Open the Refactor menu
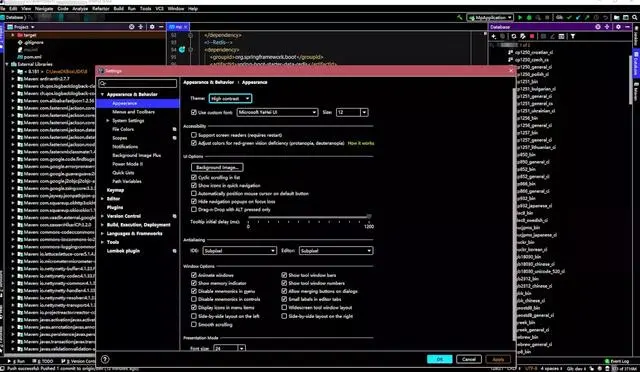Image resolution: width=640 pixels, height=372 pixels. (100, 9)
